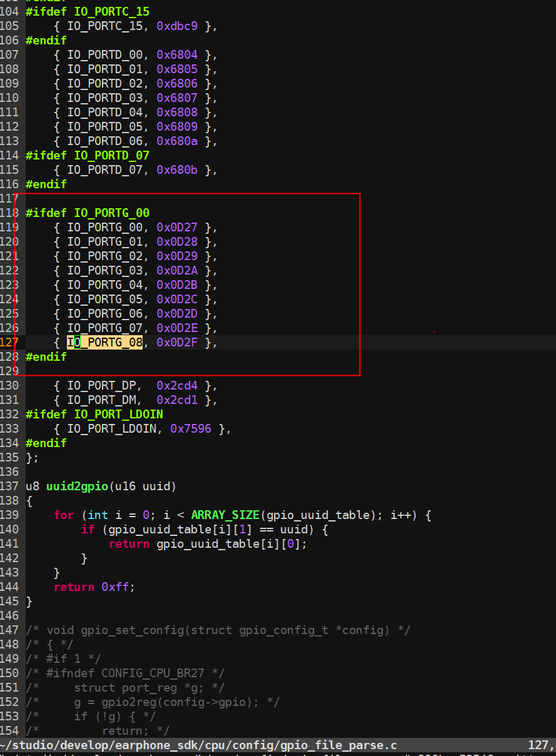Click the IO_PORT_DM identifier
Screen dimensions: 556x756
pos(102,400)
